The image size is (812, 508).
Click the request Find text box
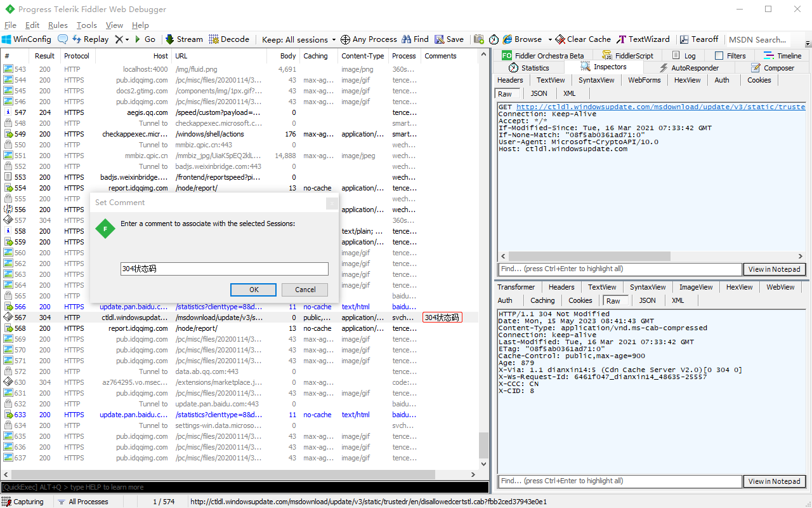point(620,269)
